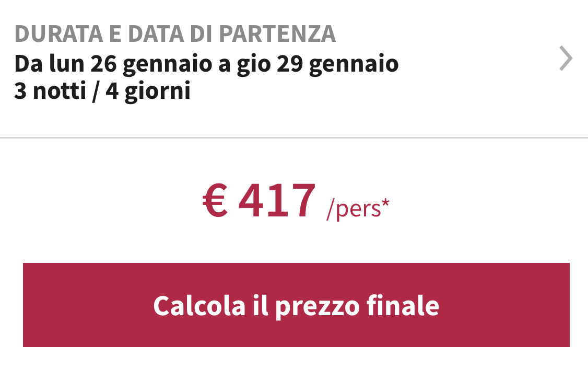This screenshot has height=368, width=588.
Task: Open the 'Da lun 26 gennaio' date row
Action: (x=206, y=64)
